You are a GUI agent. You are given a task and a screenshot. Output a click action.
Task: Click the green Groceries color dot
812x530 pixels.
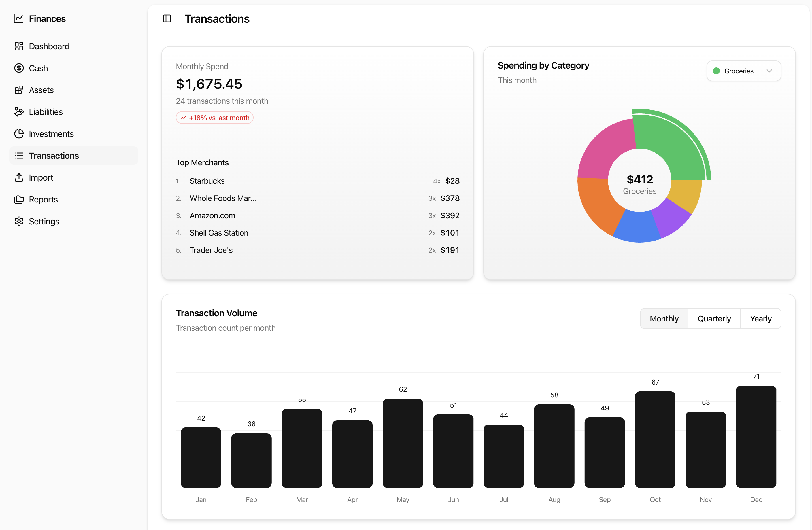717,71
